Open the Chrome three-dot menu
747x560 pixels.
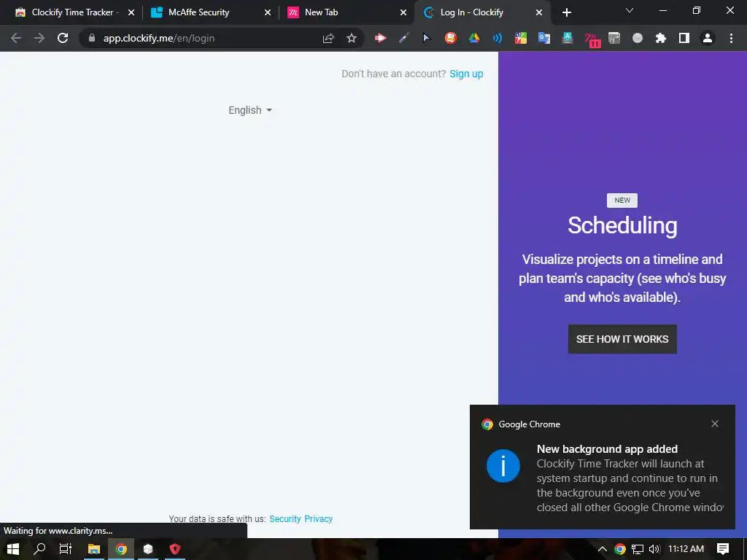731,38
